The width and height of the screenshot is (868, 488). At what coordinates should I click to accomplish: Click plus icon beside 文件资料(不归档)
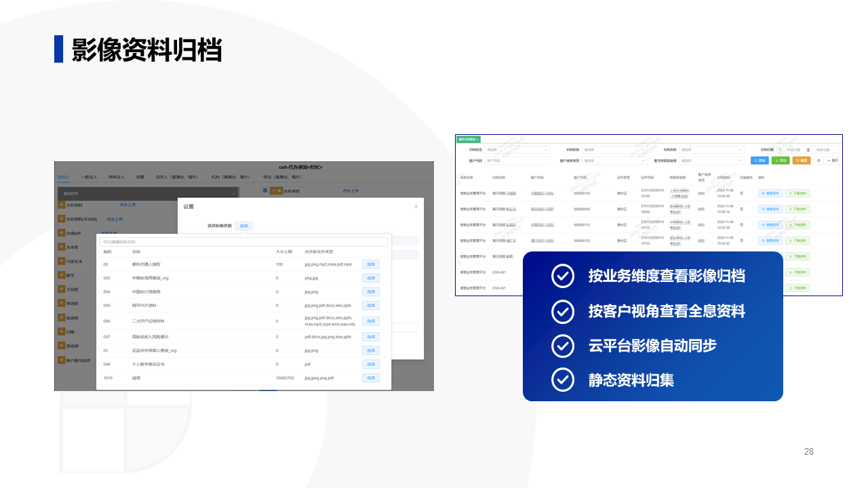click(x=62, y=219)
